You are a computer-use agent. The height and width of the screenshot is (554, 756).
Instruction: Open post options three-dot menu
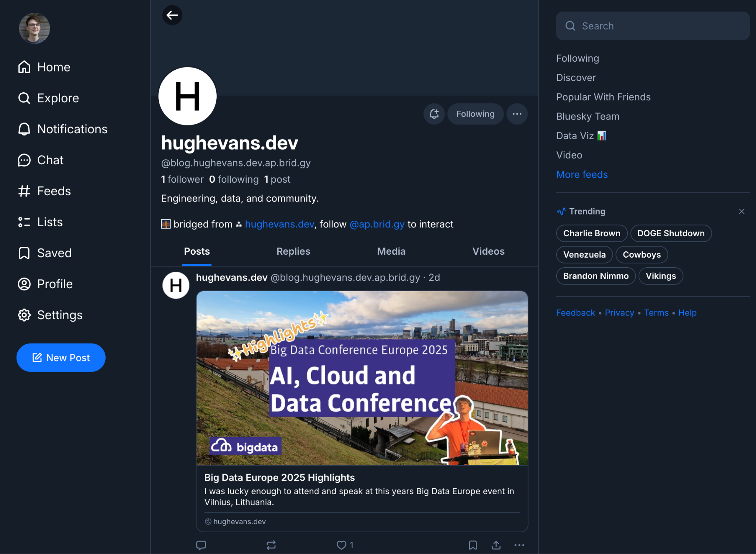(x=519, y=545)
